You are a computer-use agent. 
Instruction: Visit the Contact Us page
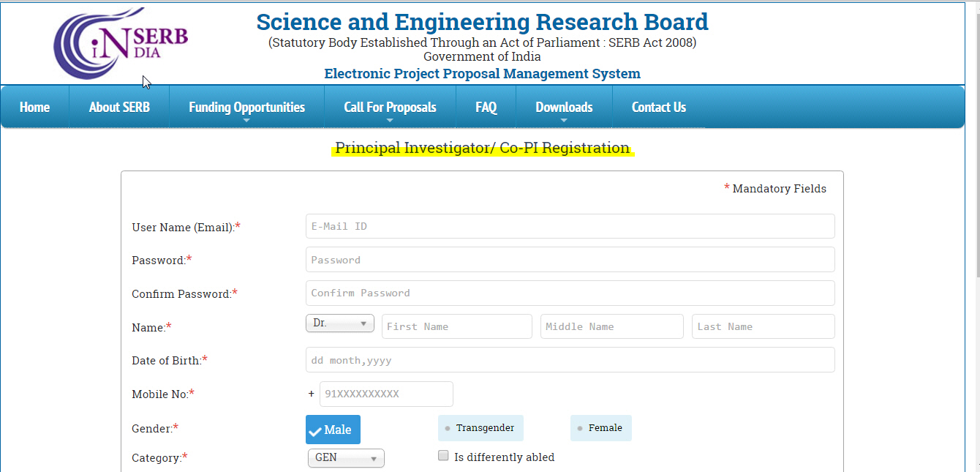coord(658,106)
